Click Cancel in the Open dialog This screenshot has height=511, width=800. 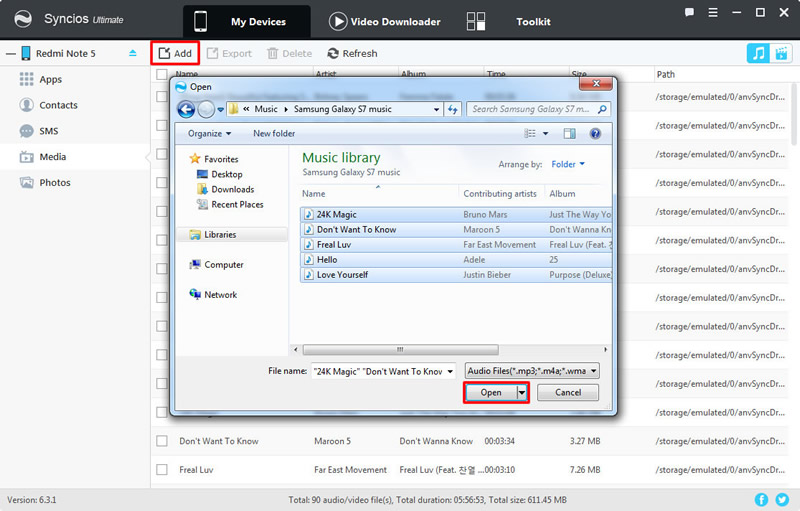click(568, 393)
